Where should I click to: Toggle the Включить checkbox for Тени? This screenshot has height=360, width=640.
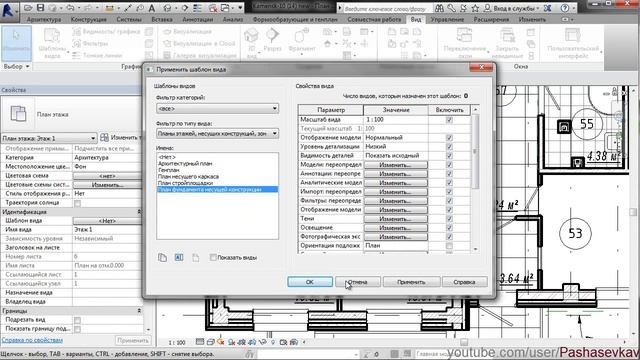[449, 218]
